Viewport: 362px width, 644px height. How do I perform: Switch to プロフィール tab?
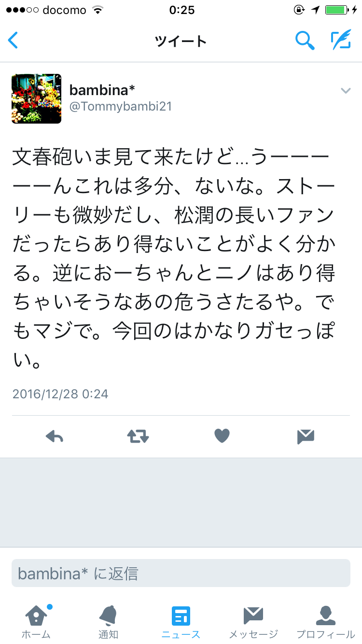(326, 622)
